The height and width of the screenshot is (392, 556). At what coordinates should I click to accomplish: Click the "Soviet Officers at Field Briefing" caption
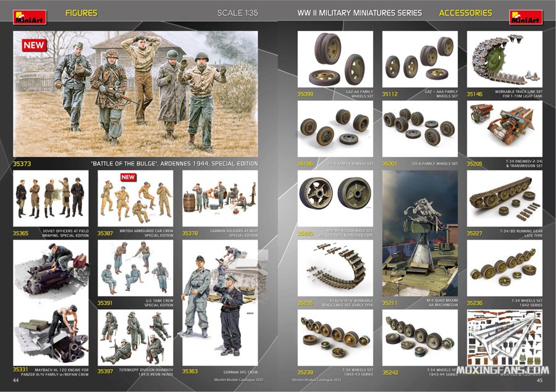click(65, 233)
